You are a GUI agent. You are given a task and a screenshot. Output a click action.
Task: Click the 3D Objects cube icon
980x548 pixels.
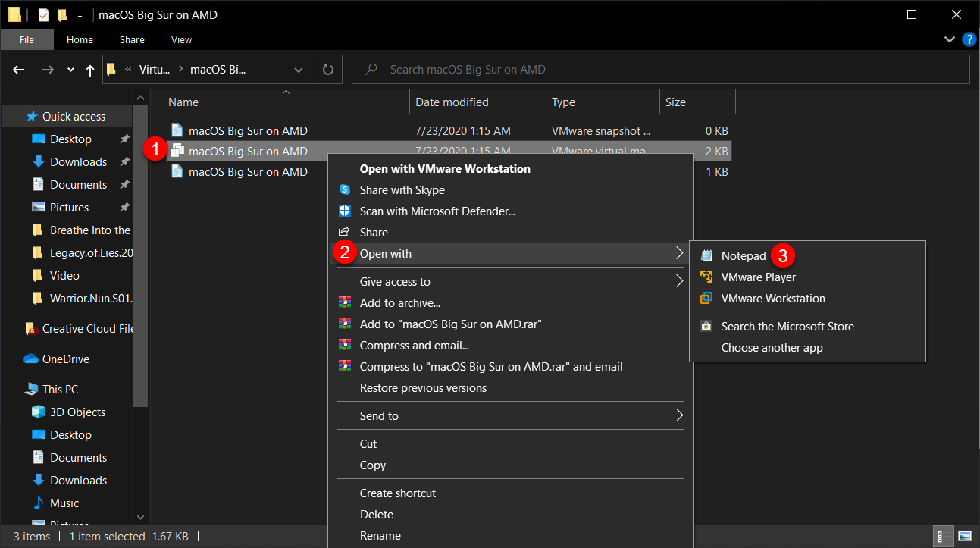(x=38, y=412)
